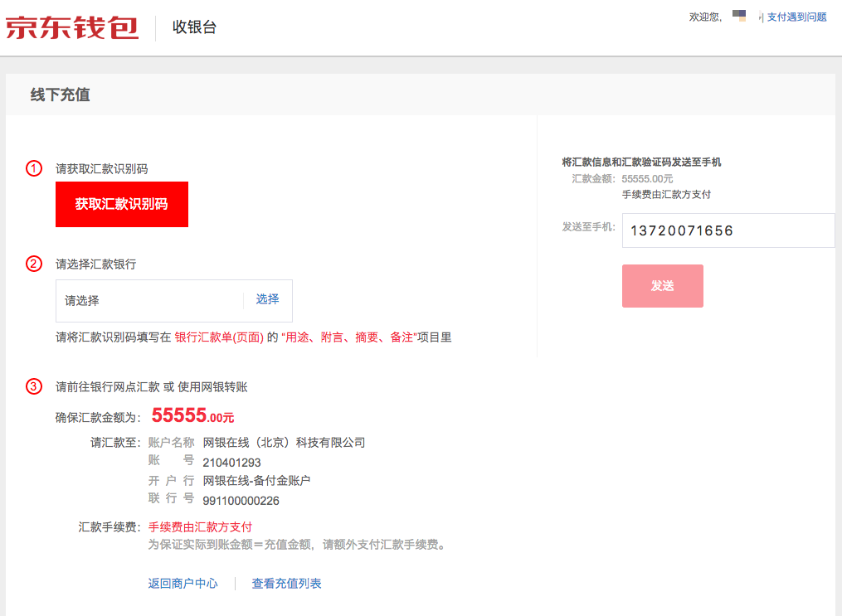842x616 pixels.
Task: Click the 收银台 header text
Action: tap(194, 27)
